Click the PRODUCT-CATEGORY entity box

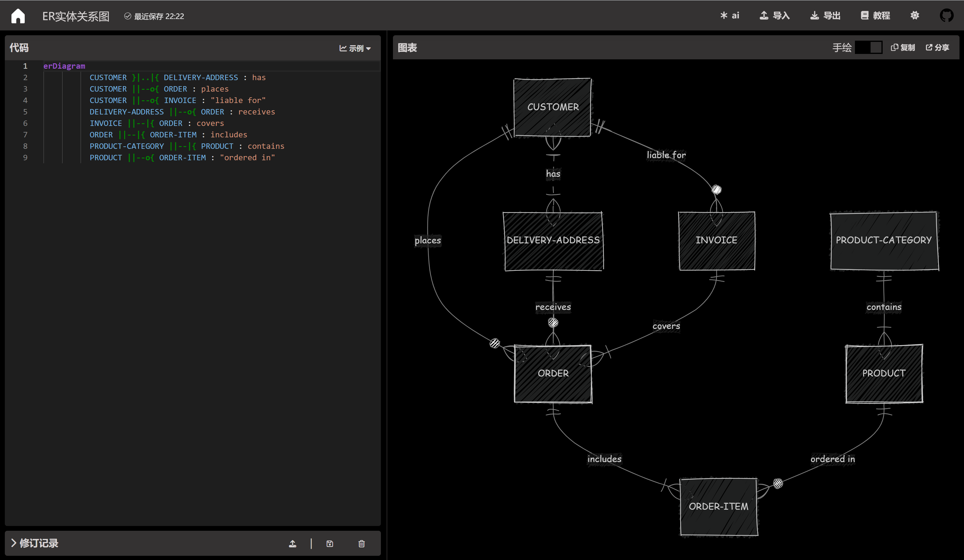[x=884, y=240]
